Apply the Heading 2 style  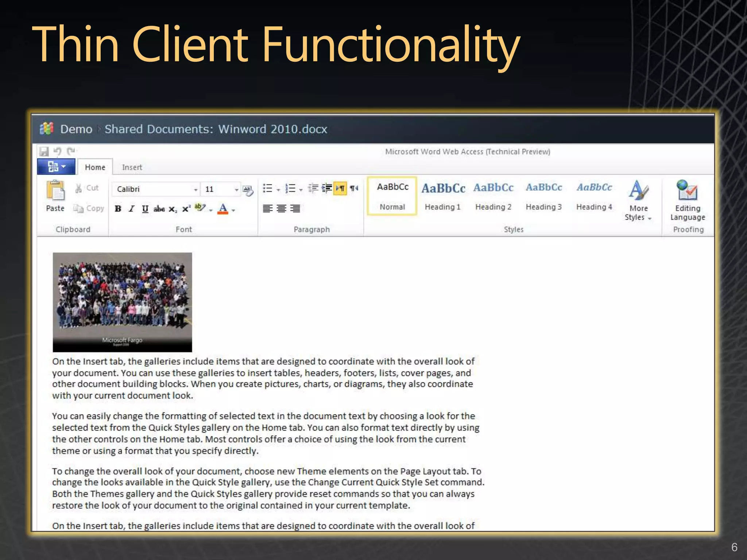(x=493, y=197)
